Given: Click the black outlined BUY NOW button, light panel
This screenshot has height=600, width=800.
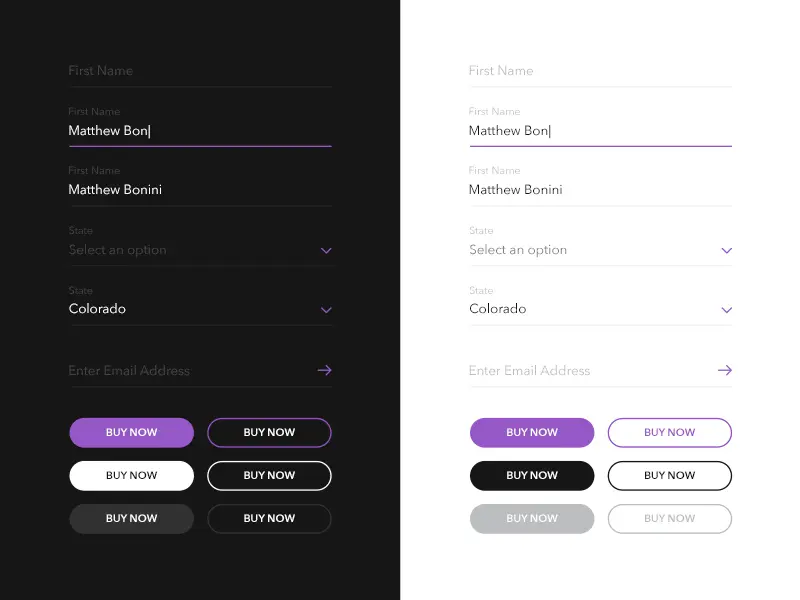Looking at the screenshot, I should [x=669, y=475].
